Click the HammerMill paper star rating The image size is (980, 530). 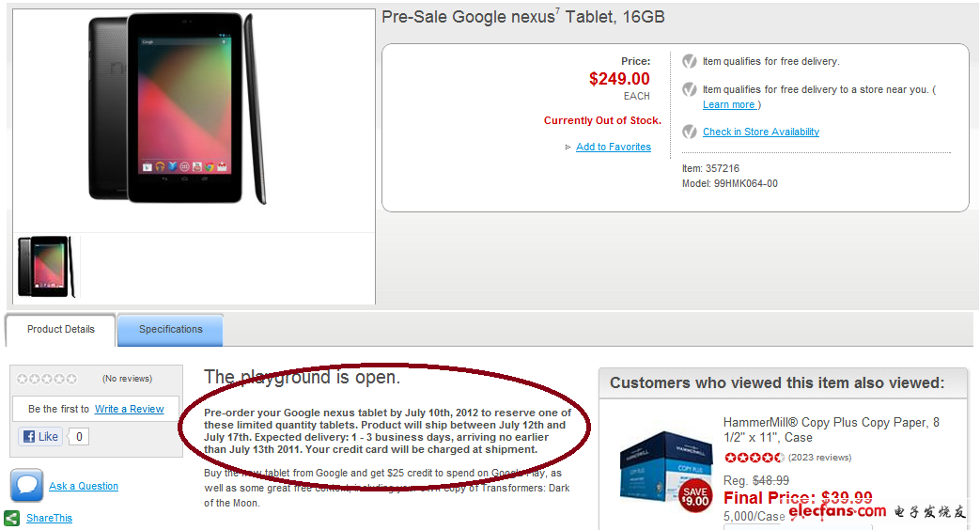coord(754,458)
